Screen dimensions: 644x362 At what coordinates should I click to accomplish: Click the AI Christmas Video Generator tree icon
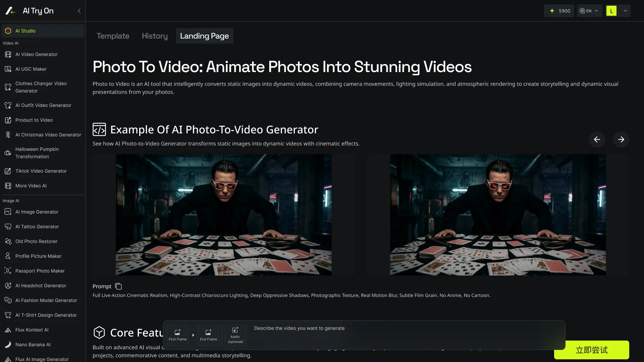(8, 135)
